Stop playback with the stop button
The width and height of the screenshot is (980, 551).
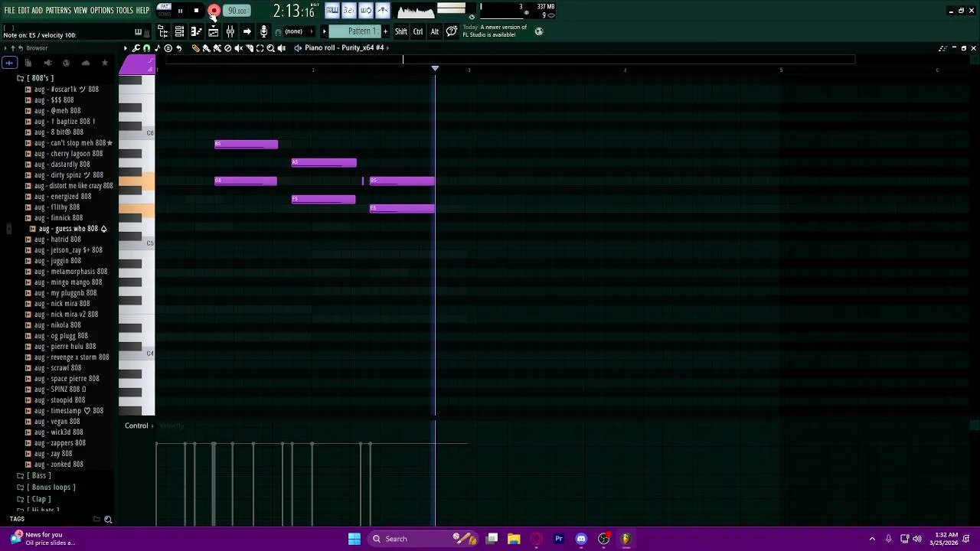point(196,11)
